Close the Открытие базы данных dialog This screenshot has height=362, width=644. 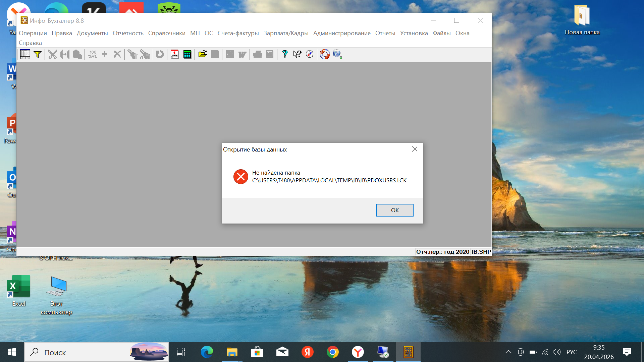click(x=415, y=149)
